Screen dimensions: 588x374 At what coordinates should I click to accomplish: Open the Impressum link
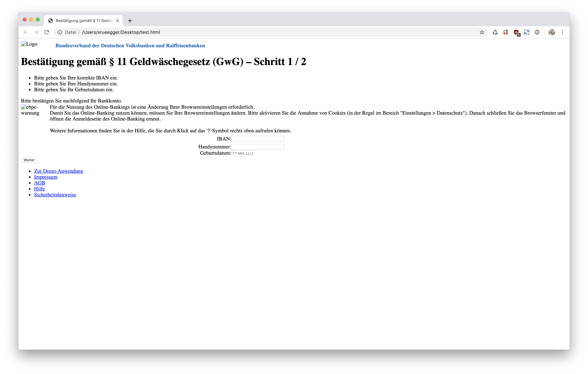point(46,177)
